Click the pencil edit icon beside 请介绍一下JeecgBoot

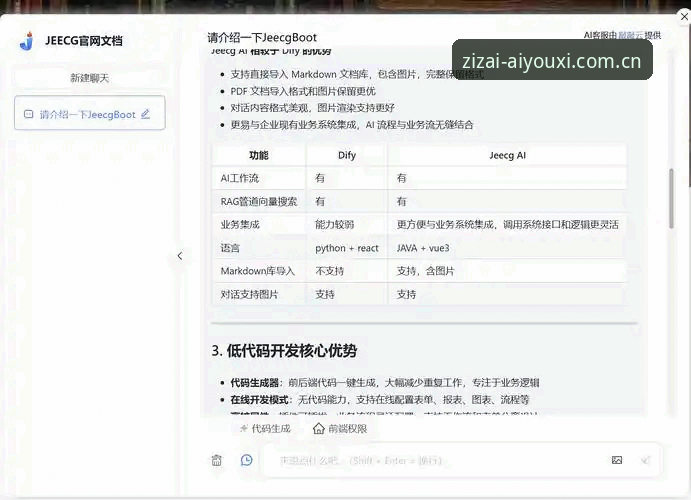point(145,115)
